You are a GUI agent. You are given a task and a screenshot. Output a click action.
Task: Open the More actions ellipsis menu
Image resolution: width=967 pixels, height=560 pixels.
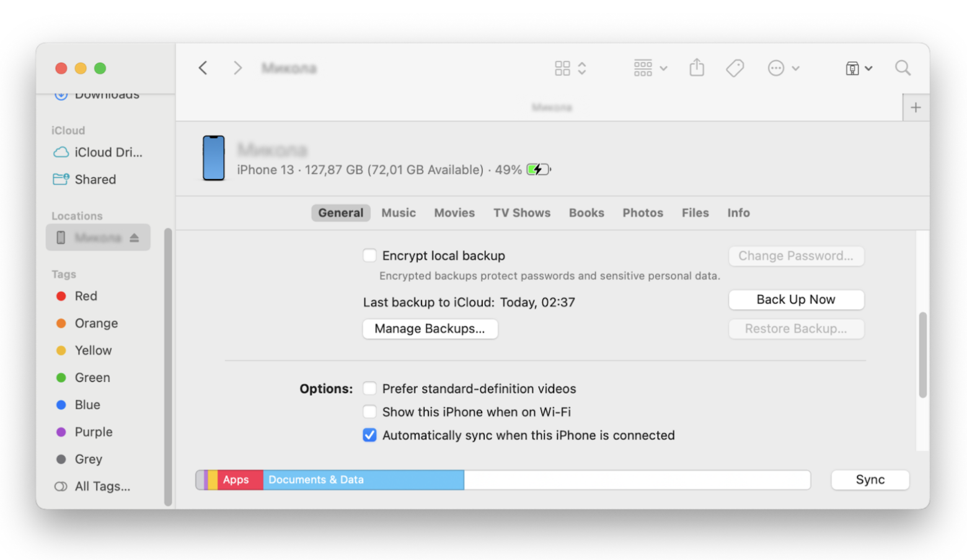pyautogui.click(x=783, y=68)
